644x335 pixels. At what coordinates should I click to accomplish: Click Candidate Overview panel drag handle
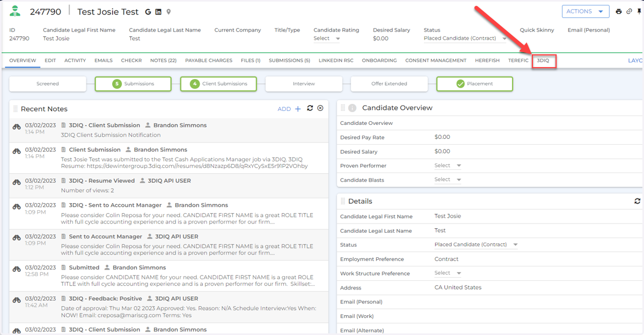(343, 108)
